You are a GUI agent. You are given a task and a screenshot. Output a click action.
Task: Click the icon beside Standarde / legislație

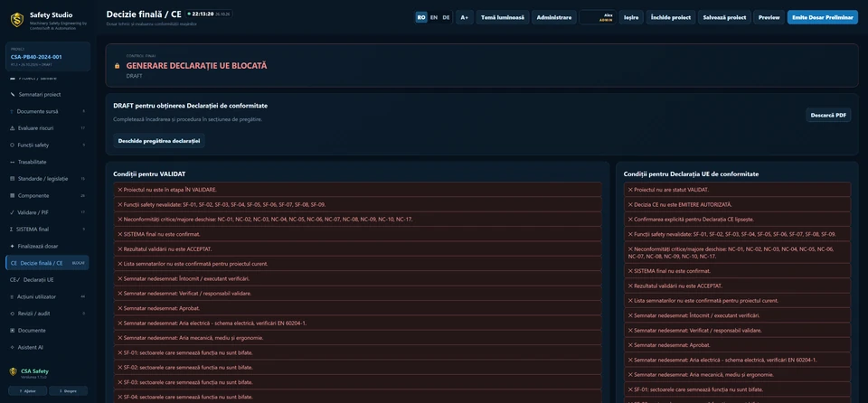[12, 179]
